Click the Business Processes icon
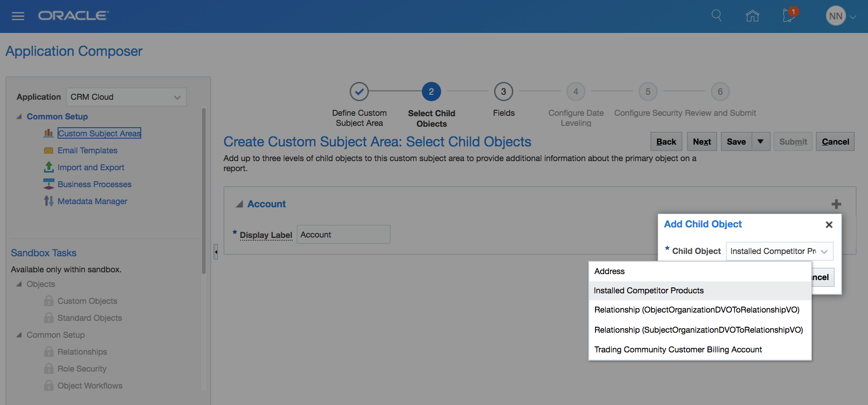 click(x=48, y=184)
